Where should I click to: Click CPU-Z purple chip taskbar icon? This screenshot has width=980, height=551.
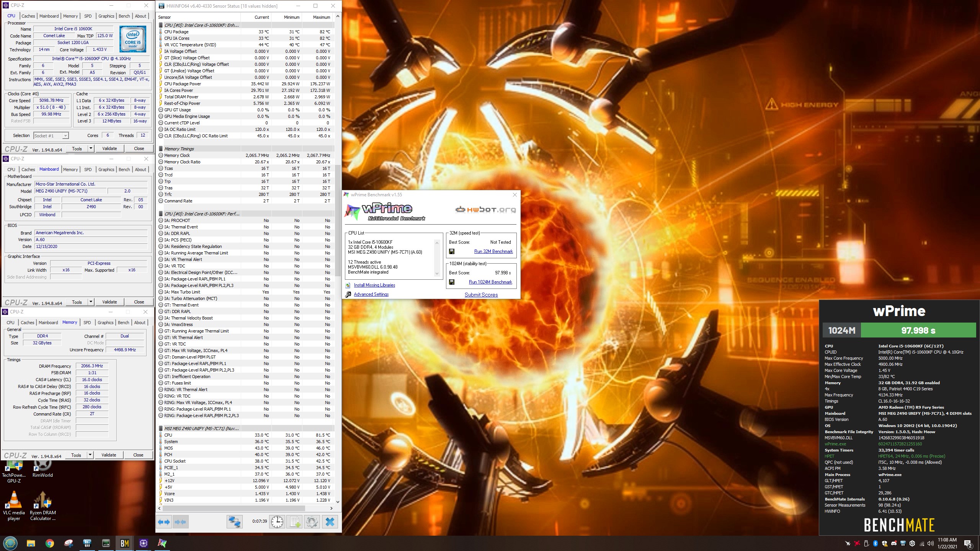tap(143, 543)
